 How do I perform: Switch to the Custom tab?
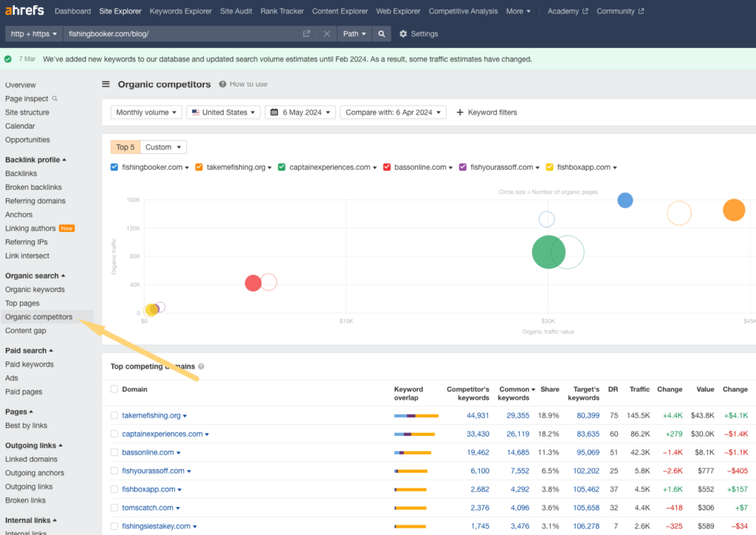click(x=163, y=147)
